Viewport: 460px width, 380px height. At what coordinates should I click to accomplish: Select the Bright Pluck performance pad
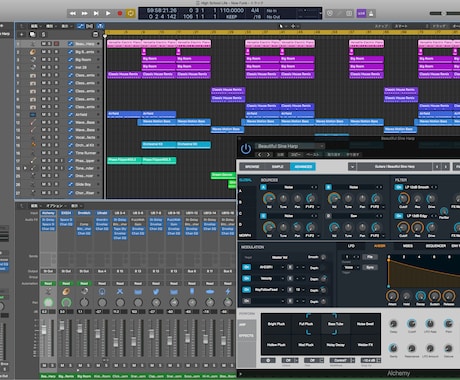tap(276, 324)
